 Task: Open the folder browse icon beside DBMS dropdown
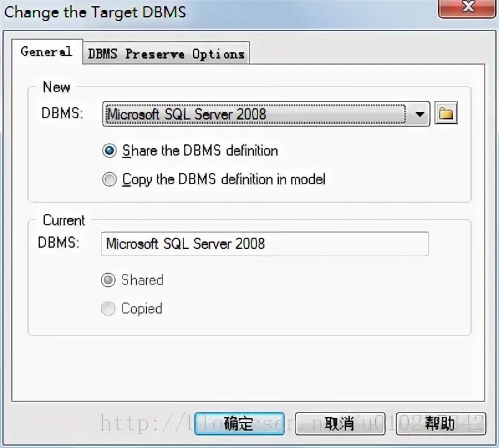[x=446, y=113]
